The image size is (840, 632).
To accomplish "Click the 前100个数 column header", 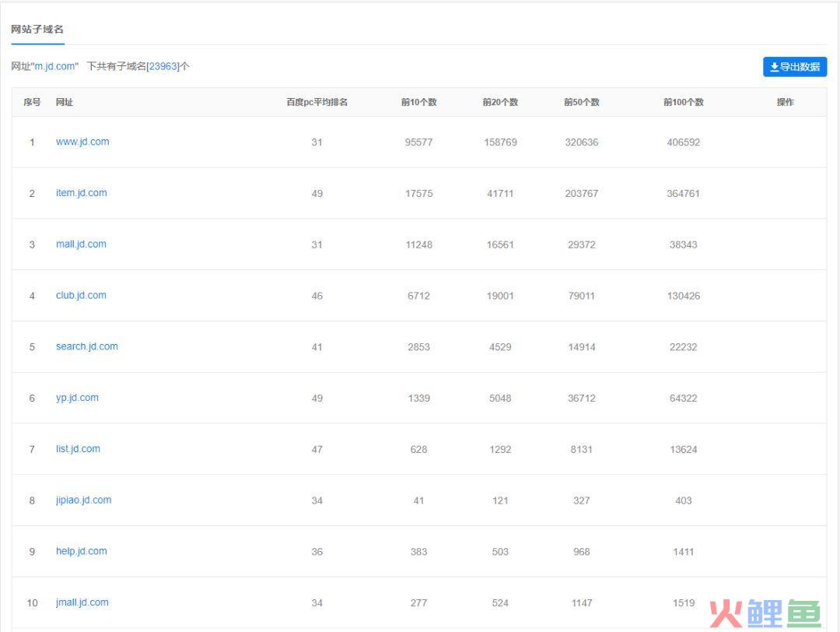I will tap(684, 102).
